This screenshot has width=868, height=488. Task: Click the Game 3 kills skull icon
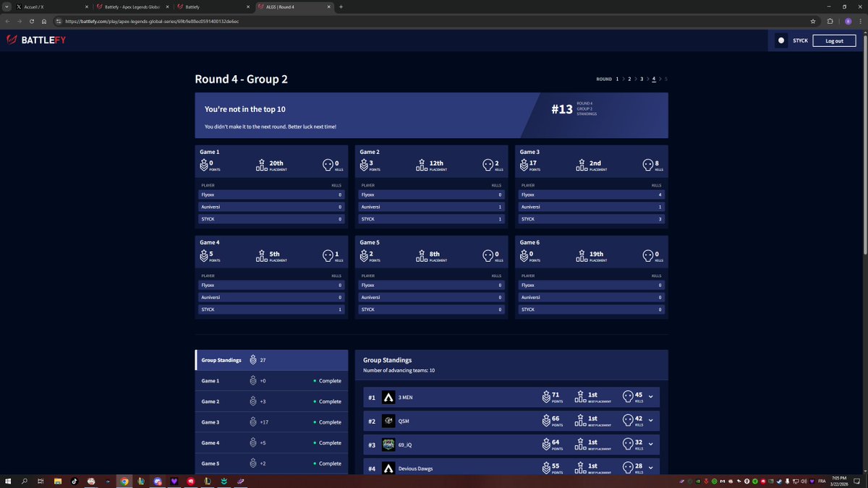point(648,165)
